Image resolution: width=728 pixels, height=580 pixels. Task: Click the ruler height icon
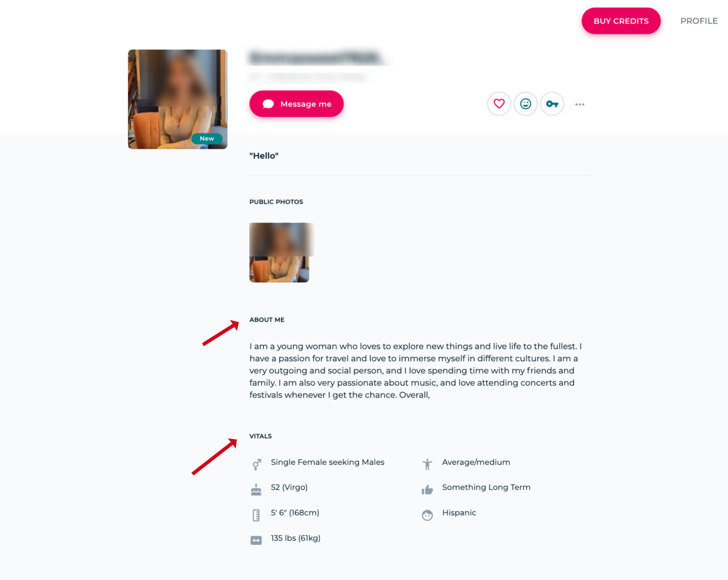click(x=256, y=515)
